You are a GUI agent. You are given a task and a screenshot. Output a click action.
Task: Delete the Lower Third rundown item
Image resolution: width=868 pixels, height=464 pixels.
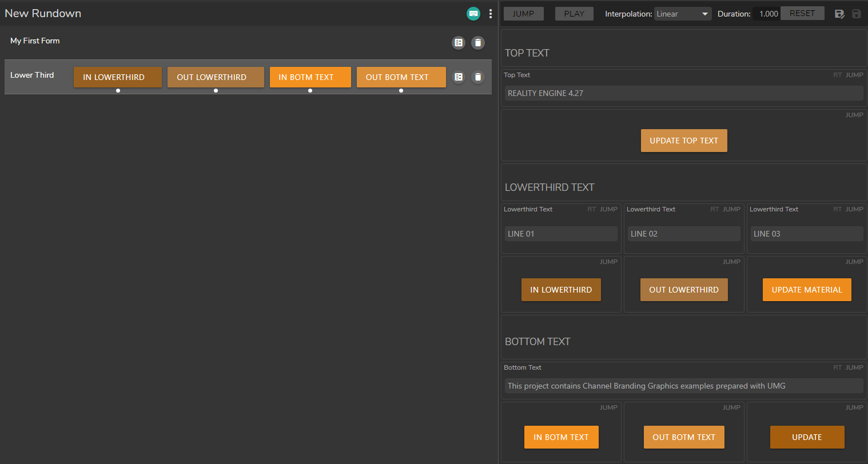point(478,77)
